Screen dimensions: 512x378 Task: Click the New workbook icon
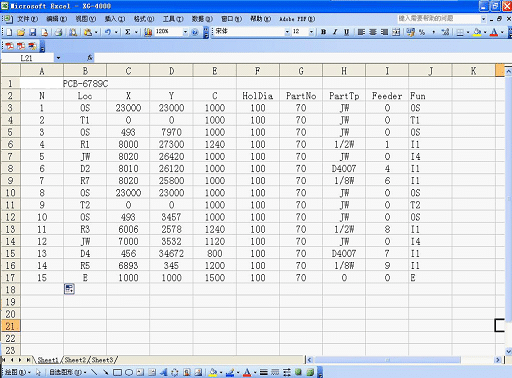pyautogui.click(x=9, y=32)
